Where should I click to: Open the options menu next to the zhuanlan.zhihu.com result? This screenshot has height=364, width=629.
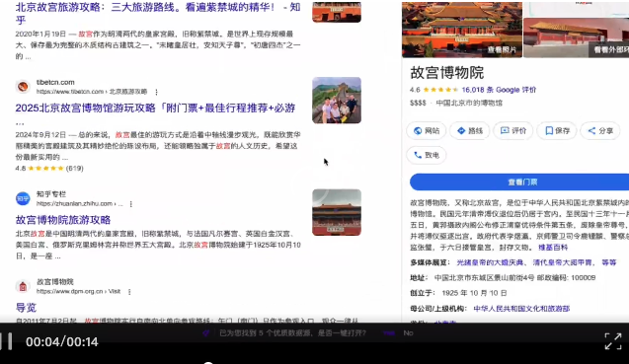(x=130, y=204)
